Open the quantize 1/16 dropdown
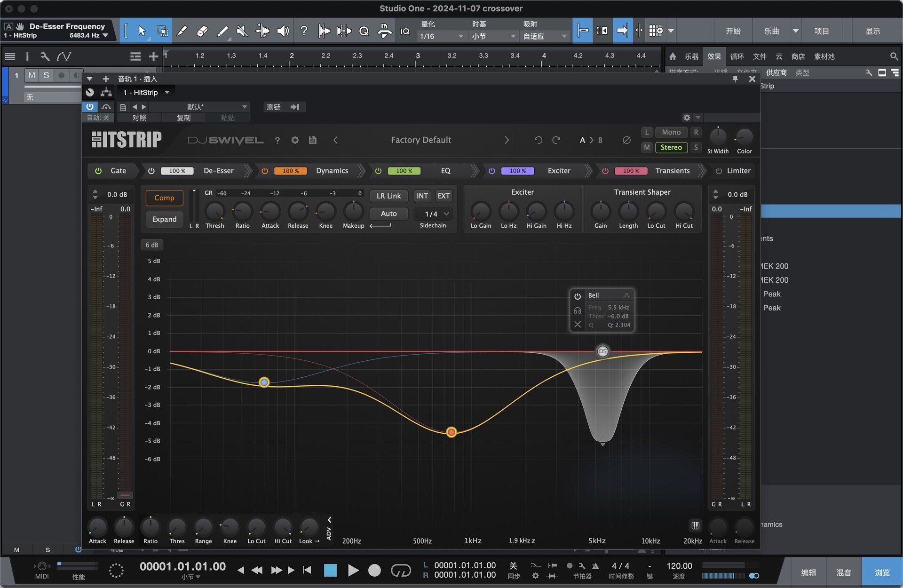This screenshot has height=588, width=903. [x=441, y=36]
